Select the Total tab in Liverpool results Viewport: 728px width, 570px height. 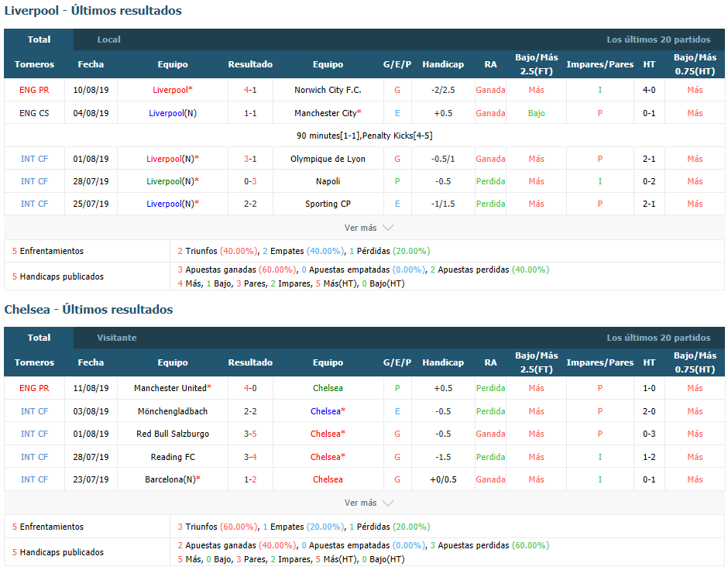pyautogui.click(x=39, y=39)
